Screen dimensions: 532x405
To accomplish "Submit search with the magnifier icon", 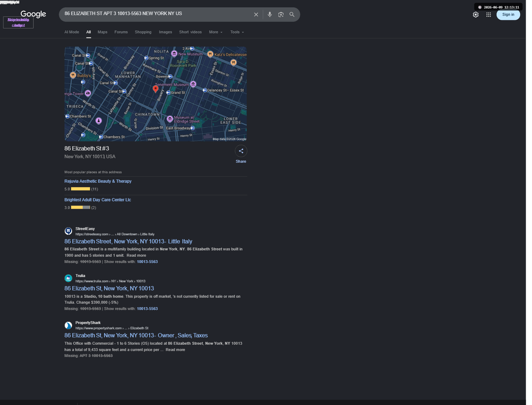I will 292,14.
